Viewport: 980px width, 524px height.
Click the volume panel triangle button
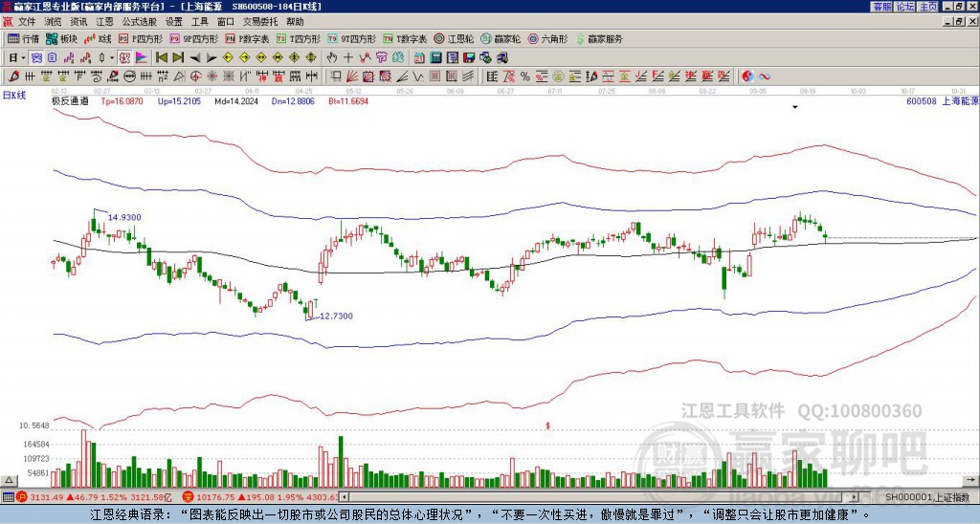click(x=9, y=480)
